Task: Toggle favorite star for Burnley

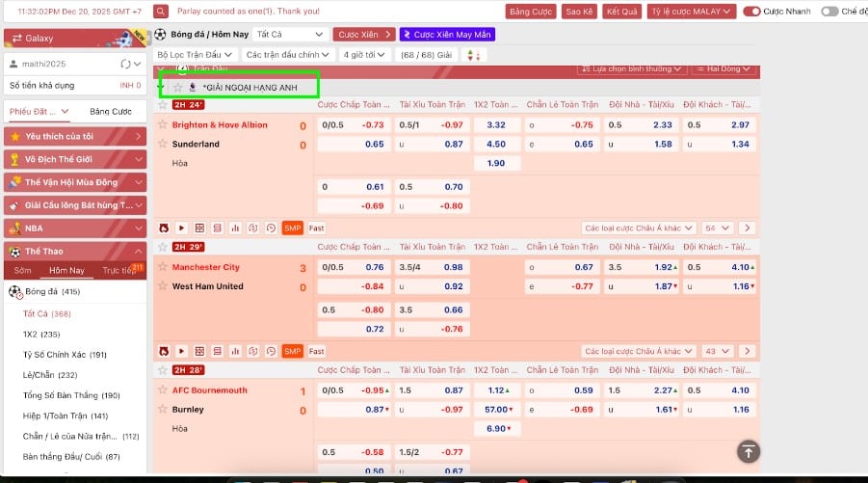Action: coord(163,409)
